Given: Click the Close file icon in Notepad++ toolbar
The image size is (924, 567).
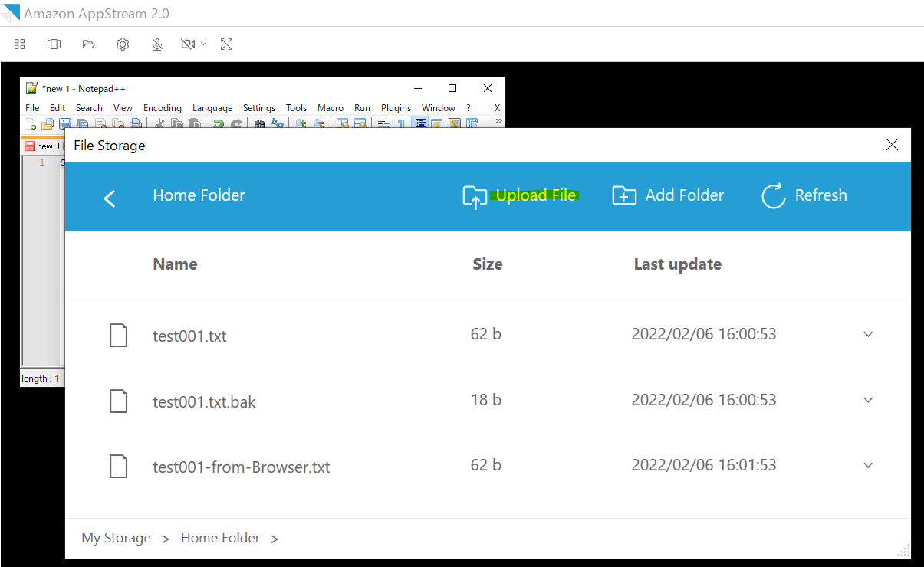Looking at the screenshot, I should click(100, 123).
